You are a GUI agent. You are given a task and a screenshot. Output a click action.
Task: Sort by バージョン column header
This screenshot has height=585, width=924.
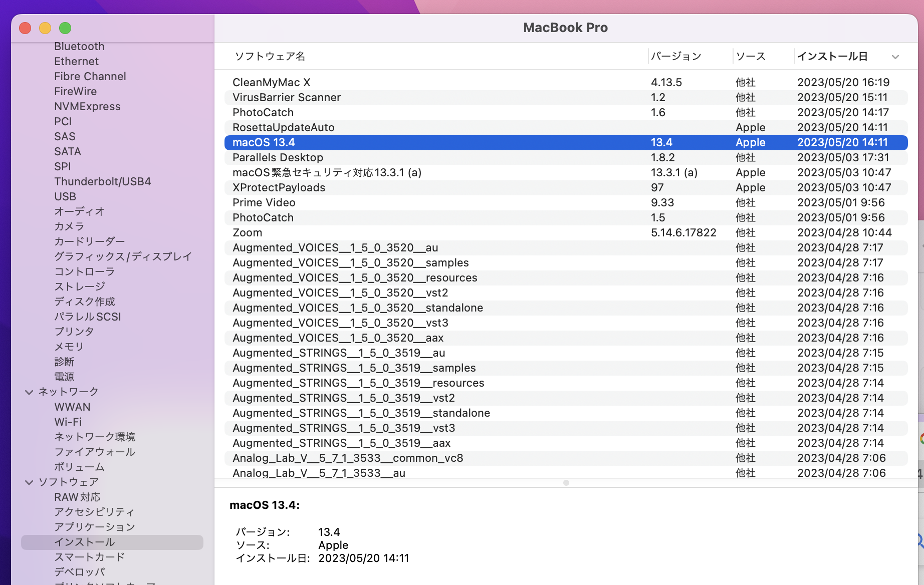pos(676,57)
